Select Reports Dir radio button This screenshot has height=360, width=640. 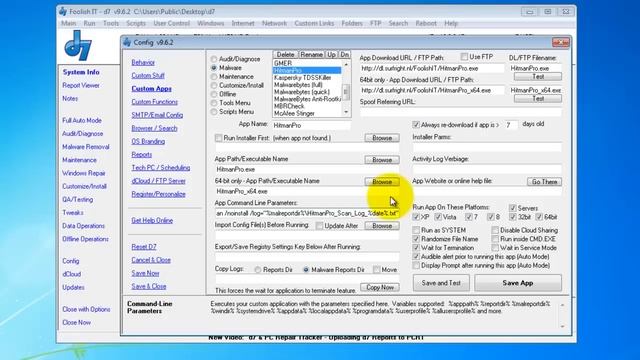point(258,270)
